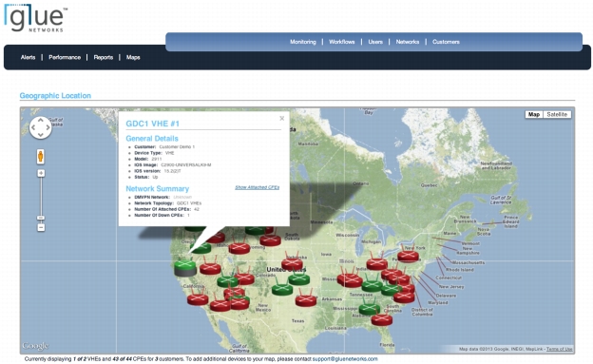Click the grey-based green VHE router icon
Viewport: 593px width, 364px height.
(x=185, y=266)
